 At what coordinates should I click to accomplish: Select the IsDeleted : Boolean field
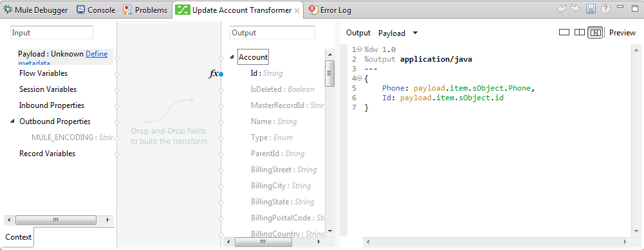(x=282, y=89)
